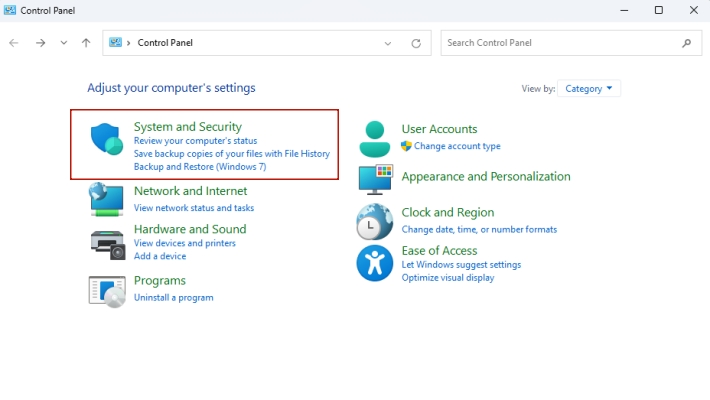Click the Clock and Region icon
Screen dimensions: 710x400
pos(375,221)
